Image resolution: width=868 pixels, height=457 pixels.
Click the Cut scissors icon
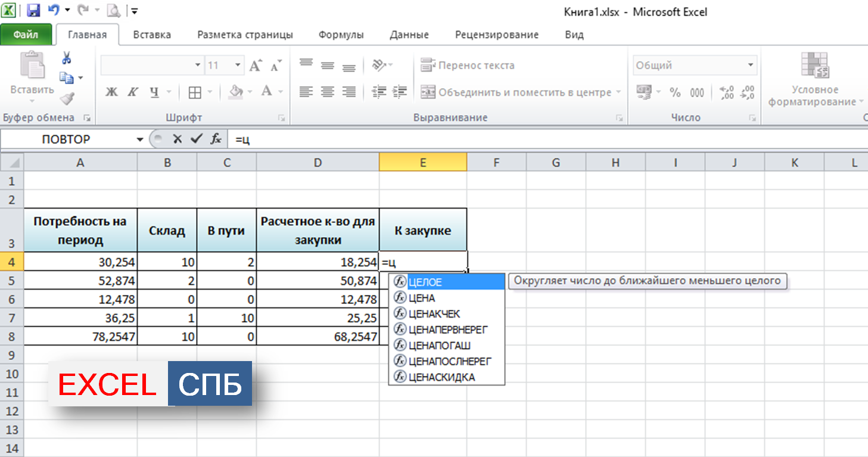click(67, 58)
